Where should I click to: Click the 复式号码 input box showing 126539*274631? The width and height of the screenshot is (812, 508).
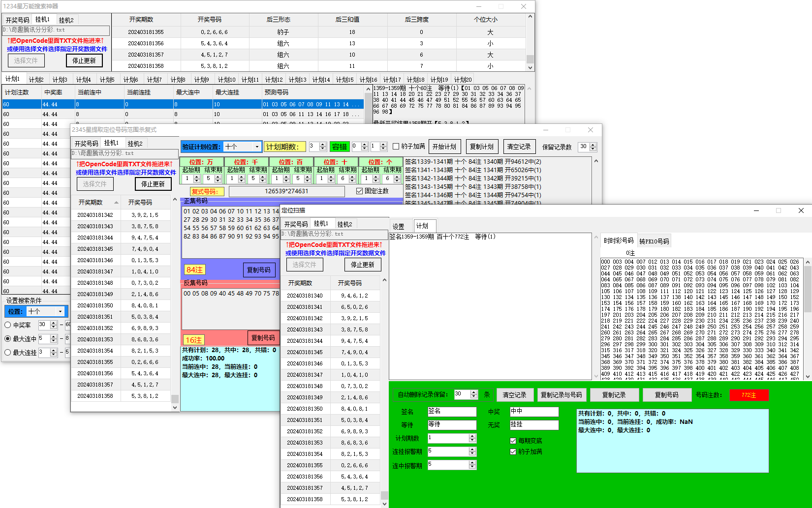pyautogui.click(x=286, y=191)
